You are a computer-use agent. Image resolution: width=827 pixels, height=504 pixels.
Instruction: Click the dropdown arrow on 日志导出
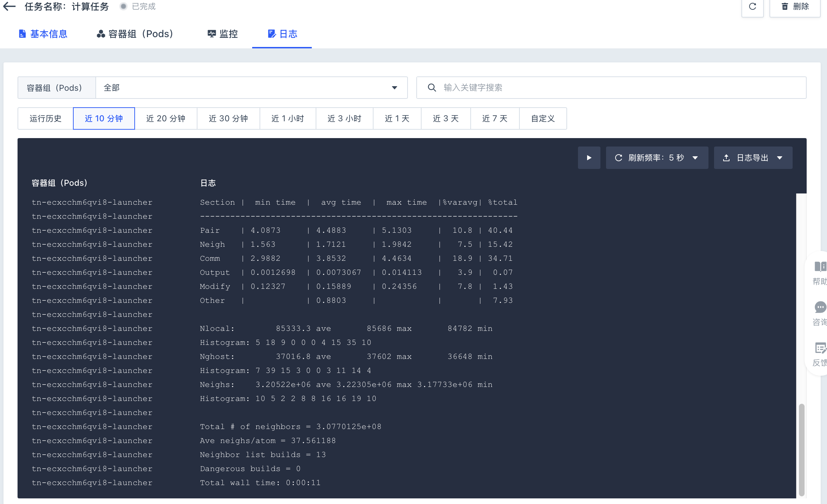780,158
